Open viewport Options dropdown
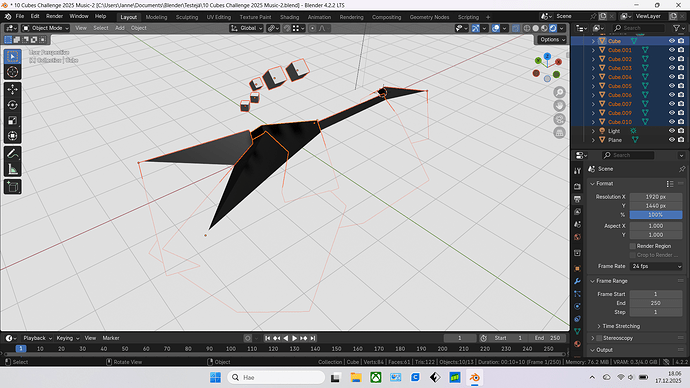Viewport: 690px width, 388px height. pos(551,40)
